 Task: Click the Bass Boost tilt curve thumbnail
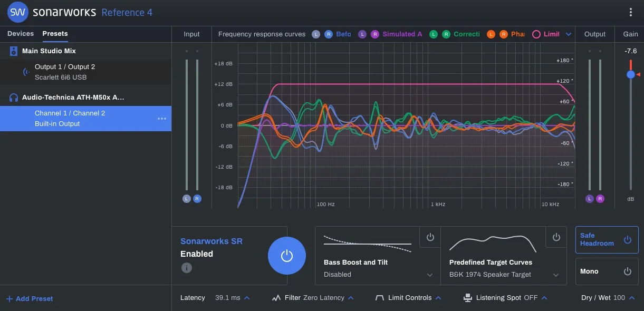[368, 244]
